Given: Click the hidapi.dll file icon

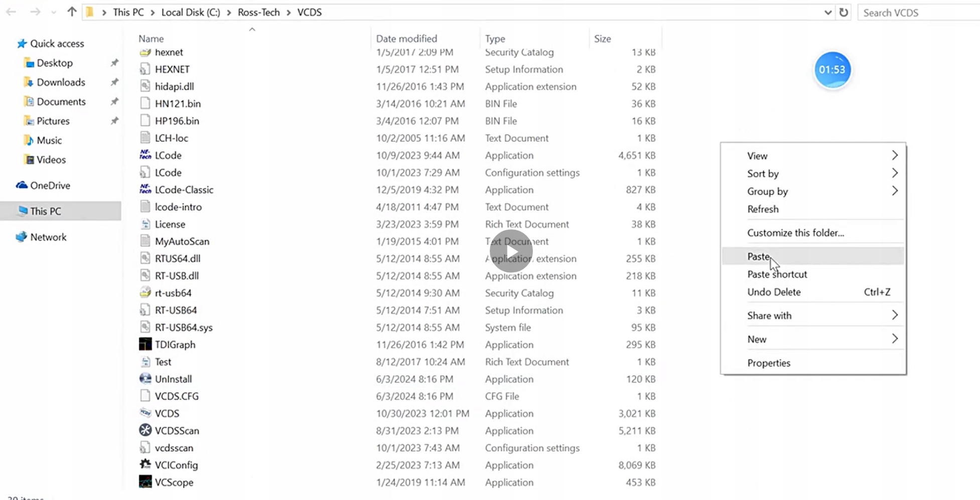Looking at the screenshot, I should [145, 86].
